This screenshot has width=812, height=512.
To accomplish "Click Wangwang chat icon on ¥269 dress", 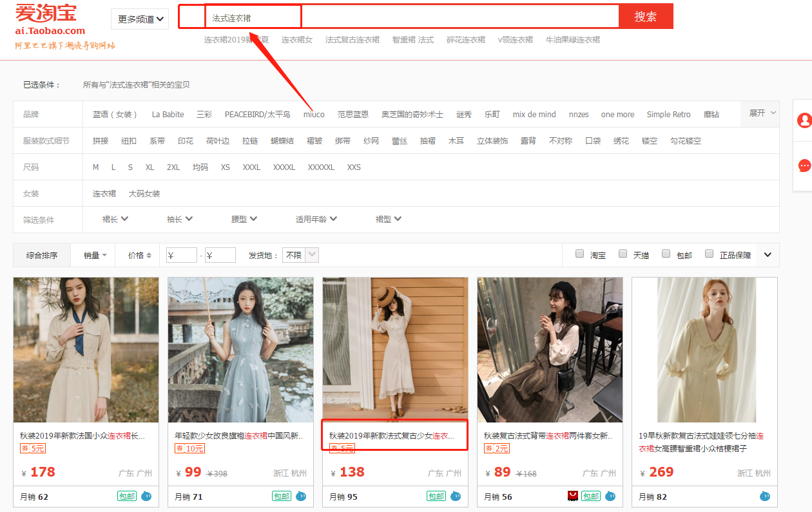I will coord(765,496).
